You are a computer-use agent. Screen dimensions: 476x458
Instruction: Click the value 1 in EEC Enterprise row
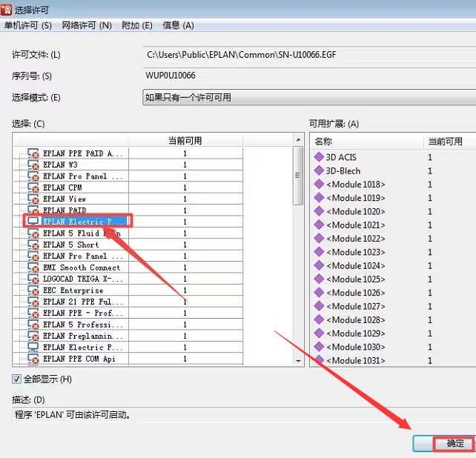pyautogui.click(x=185, y=291)
